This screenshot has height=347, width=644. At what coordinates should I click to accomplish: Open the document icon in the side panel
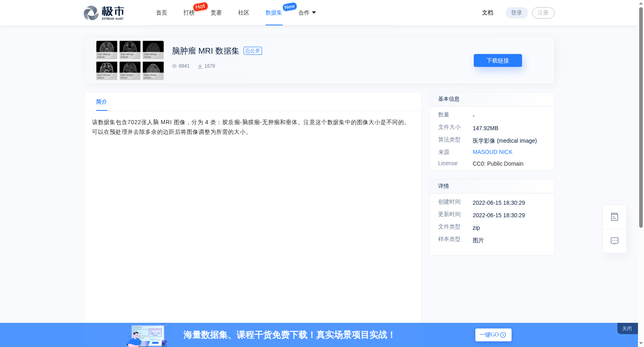[614, 217]
